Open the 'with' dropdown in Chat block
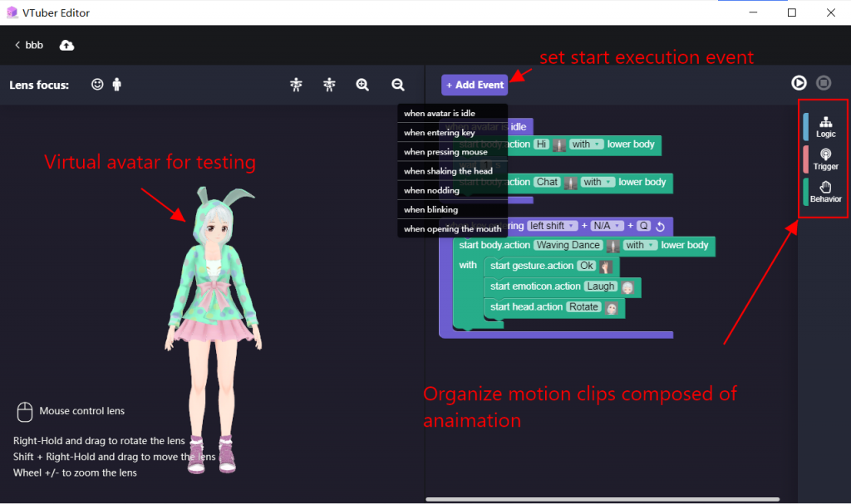The height and width of the screenshot is (504, 851). [x=597, y=183]
